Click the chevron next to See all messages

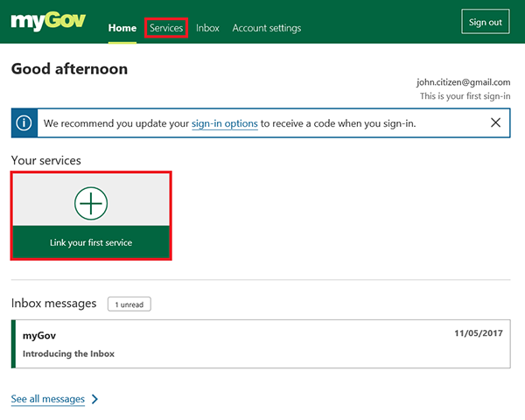click(x=95, y=399)
